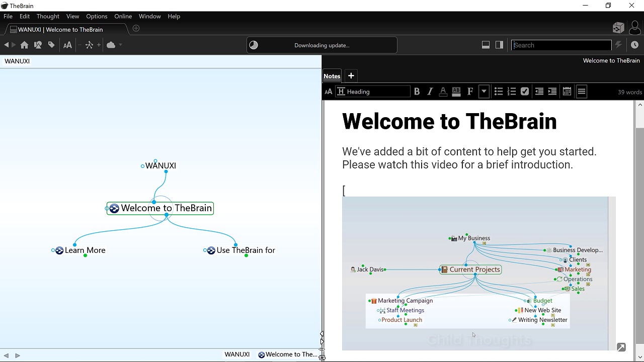This screenshot has width=644, height=362.
Task: Open the Options menu
Action: pos(97,16)
